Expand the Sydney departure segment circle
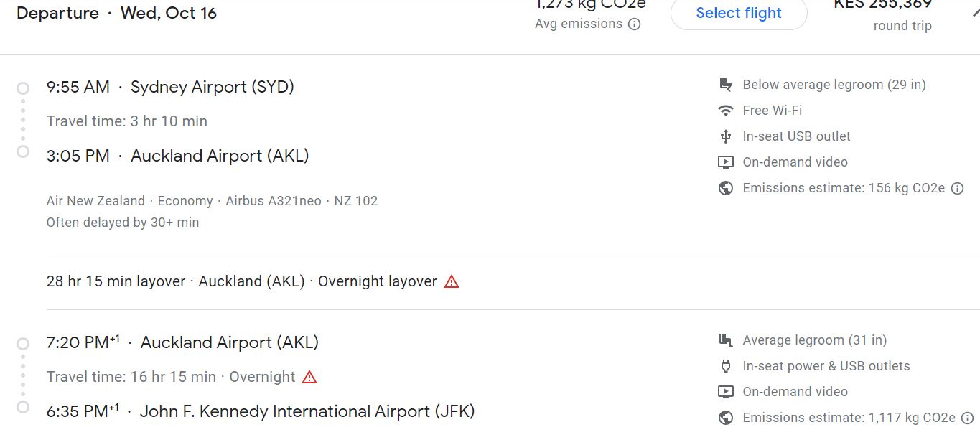The width and height of the screenshot is (980, 440). (x=22, y=87)
